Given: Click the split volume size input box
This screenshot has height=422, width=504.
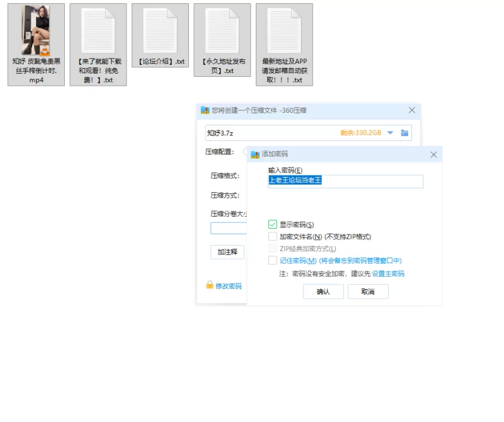Looking at the screenshot, I should (229, 228).
